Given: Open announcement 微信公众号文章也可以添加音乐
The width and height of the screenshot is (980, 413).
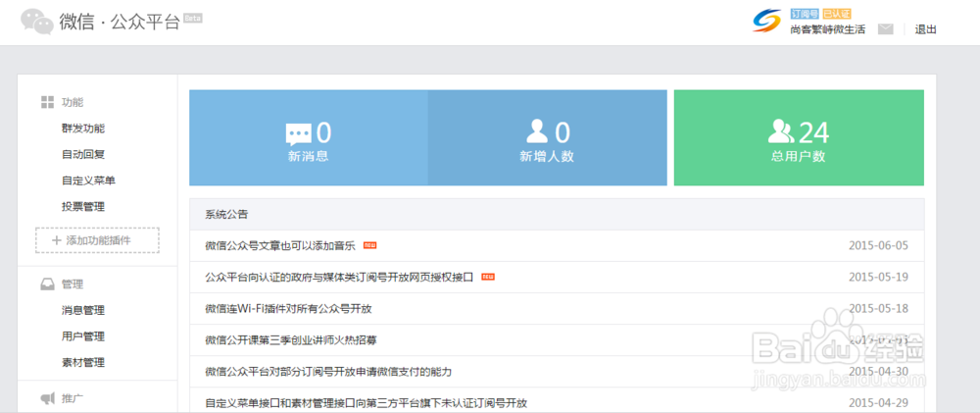Looking at the screenshot, I should coord(280,246).
